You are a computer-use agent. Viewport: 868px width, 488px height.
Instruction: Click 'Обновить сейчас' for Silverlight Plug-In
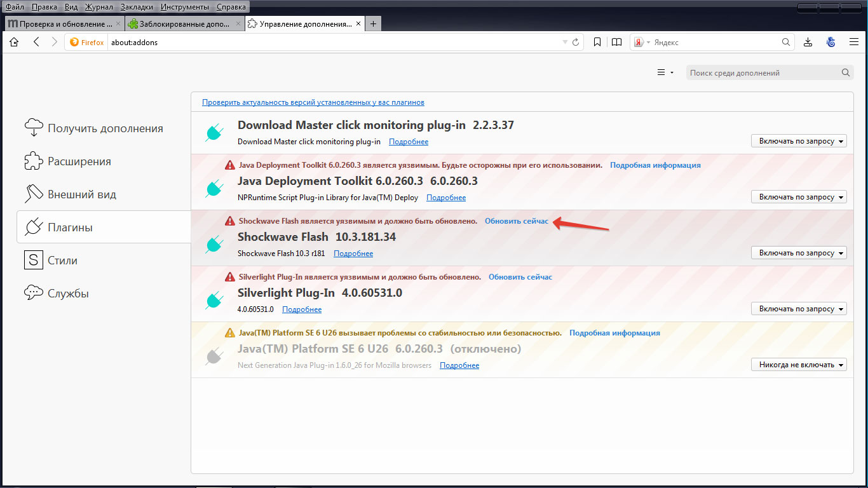(520, 277)
